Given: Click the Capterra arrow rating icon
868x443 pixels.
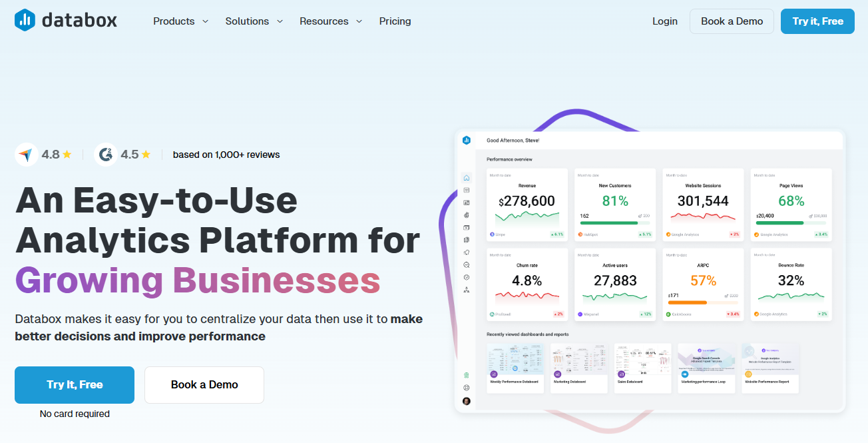Looking at the screenshot, I should [x=25, y=155].
